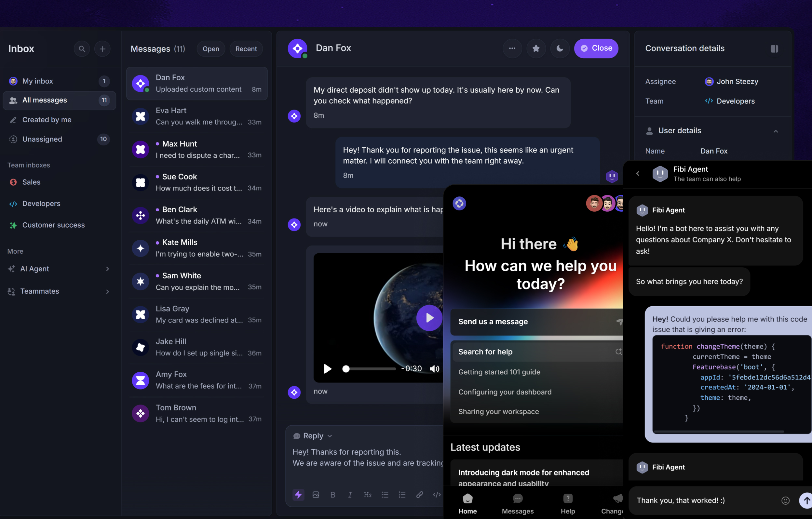Insert a numbered list in reply editor
Viewport: 812px width, 519px height.
tap(402, 494)
